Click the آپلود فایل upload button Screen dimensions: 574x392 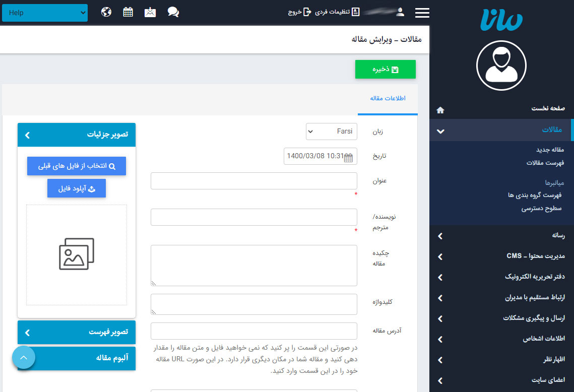tap(76, 188)
